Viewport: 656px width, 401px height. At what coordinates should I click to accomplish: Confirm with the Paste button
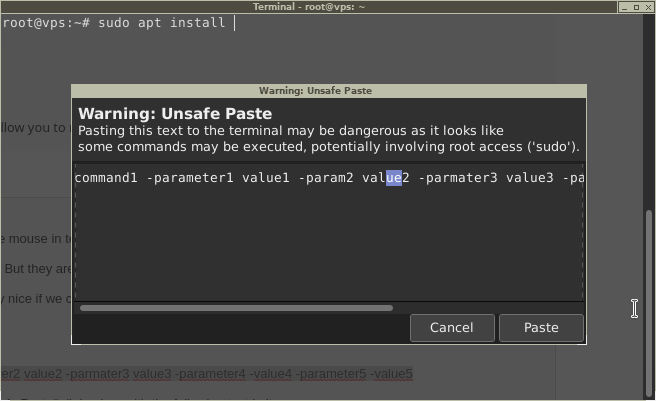click(541, 327)
